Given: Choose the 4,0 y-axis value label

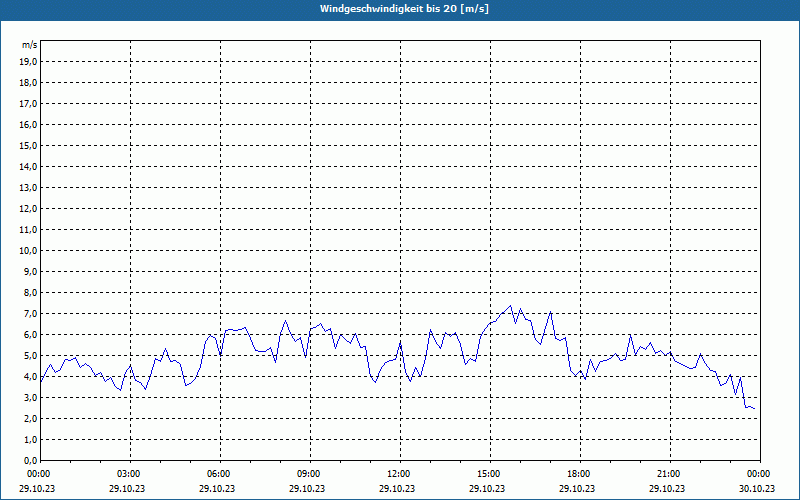Looking at the screenshot, I should (31, 377).
